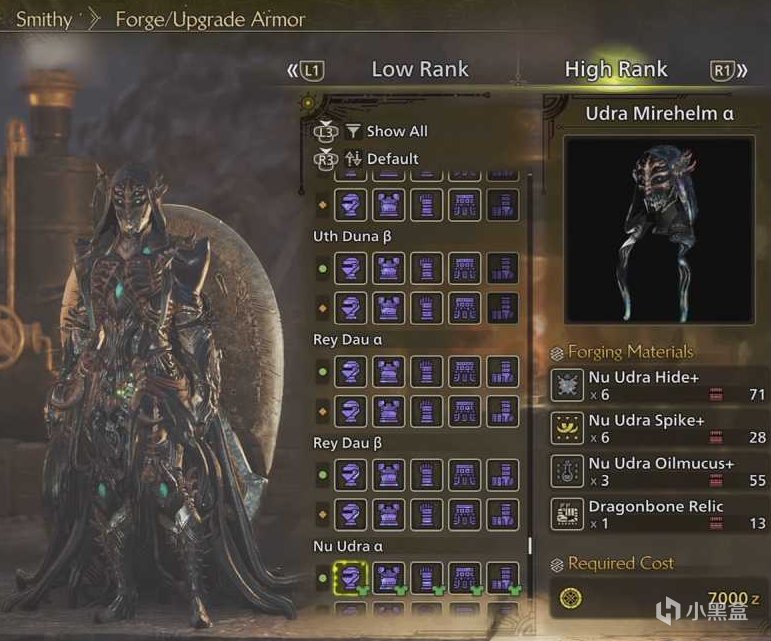Switch to the Low Rank tab
771x641 pixels.
(420, 69)
